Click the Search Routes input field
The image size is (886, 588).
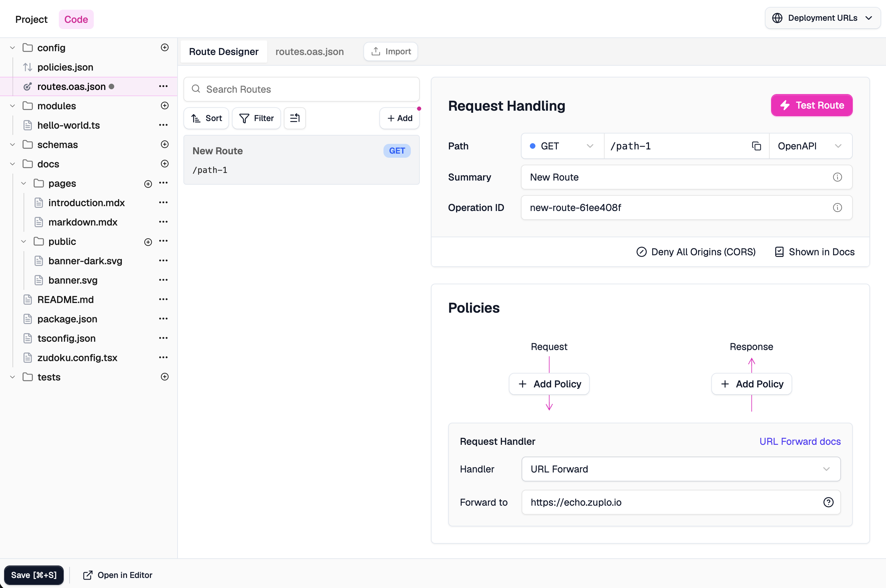[301, 89]
